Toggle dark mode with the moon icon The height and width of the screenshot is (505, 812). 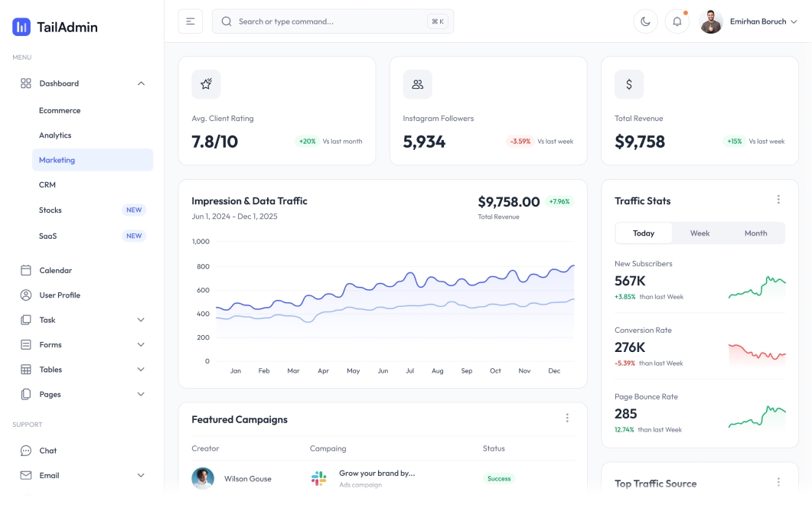[645, 21]
